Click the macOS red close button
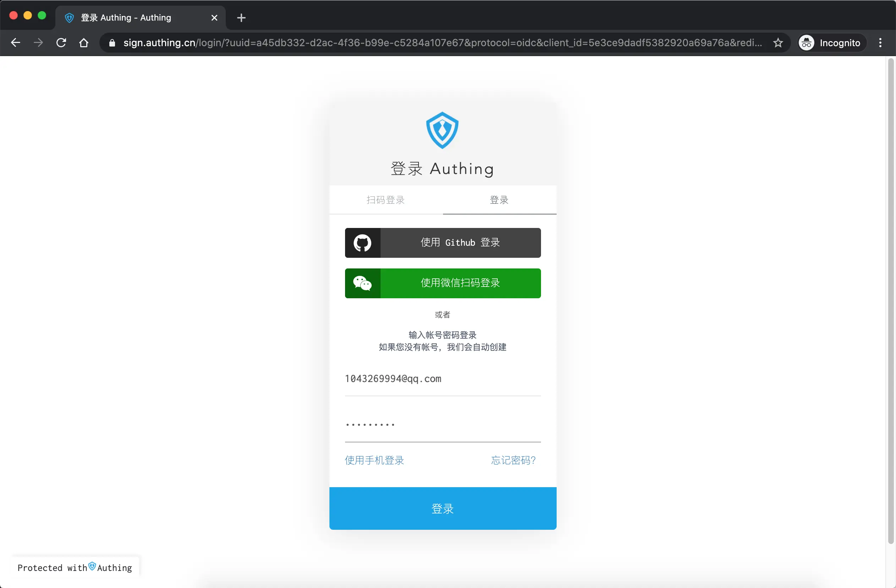896x588 pixels. (x=13, y=15)
